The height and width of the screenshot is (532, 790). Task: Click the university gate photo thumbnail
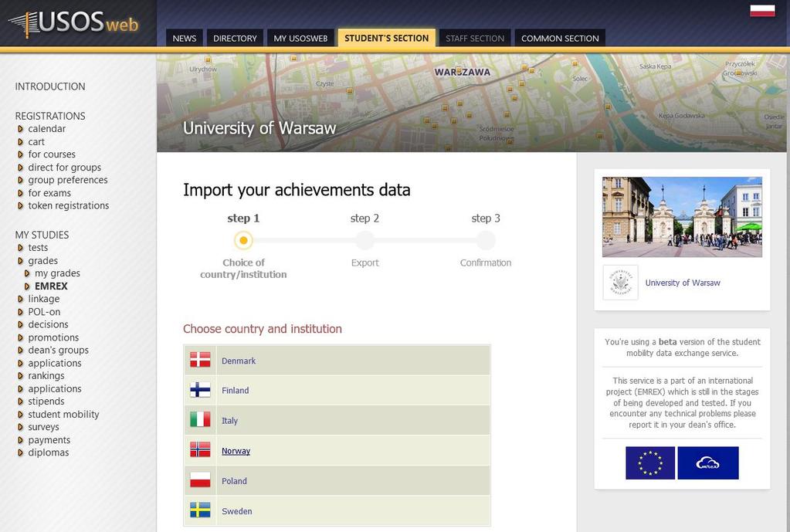tap(682, 217)
